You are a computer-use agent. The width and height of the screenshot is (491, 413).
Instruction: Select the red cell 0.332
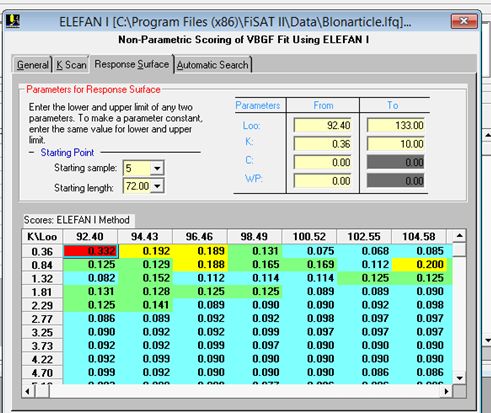click(91, 251)
